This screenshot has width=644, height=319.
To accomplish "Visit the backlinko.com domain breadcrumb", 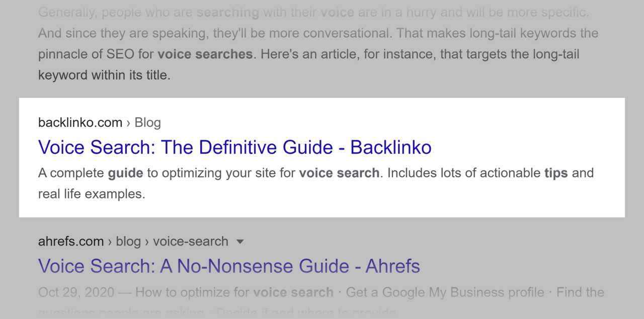I will point(80,122).
